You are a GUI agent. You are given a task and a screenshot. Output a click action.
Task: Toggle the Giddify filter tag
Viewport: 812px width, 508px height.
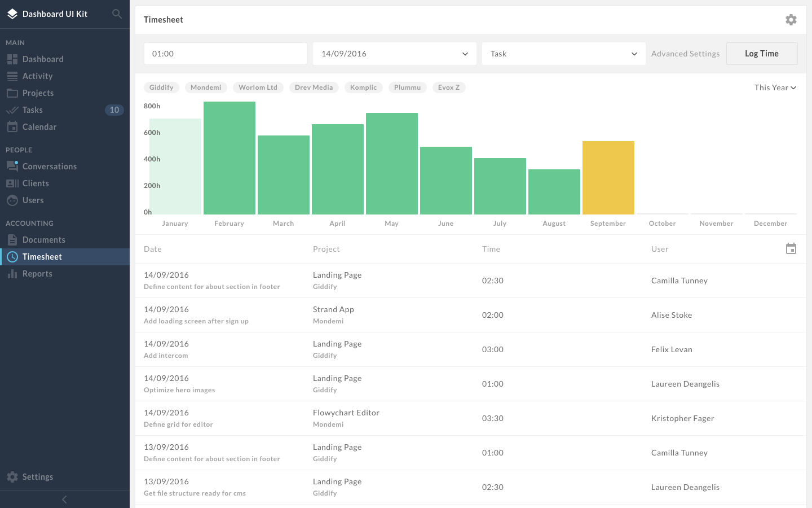(x=161, y=87)
